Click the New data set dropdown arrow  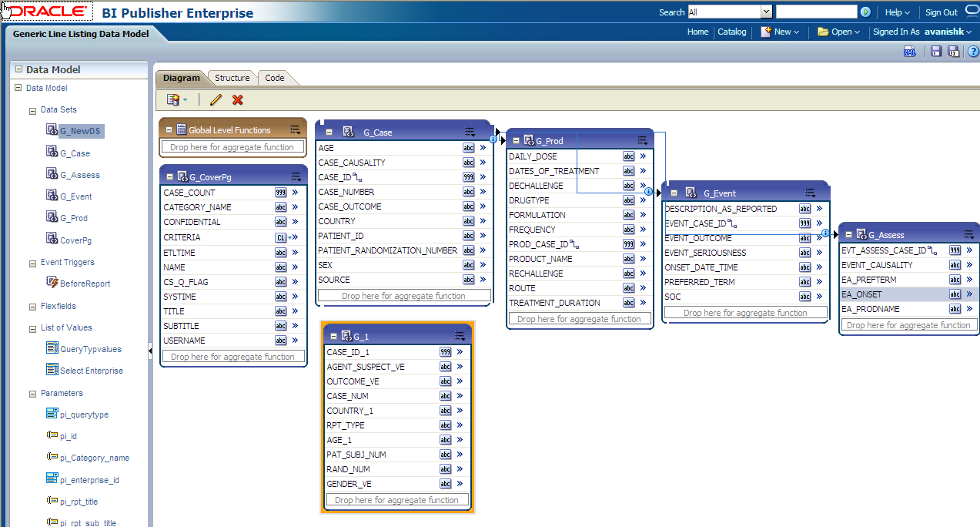(185, 100)
